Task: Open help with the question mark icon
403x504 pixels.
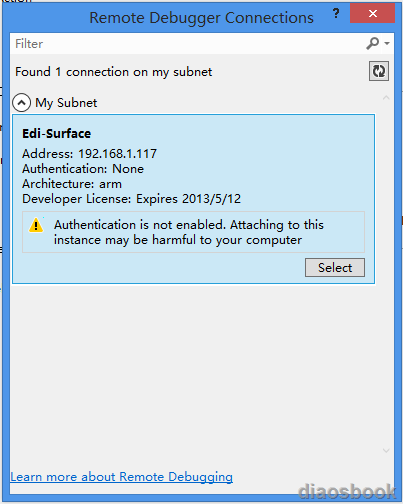Action: [336, 13]
